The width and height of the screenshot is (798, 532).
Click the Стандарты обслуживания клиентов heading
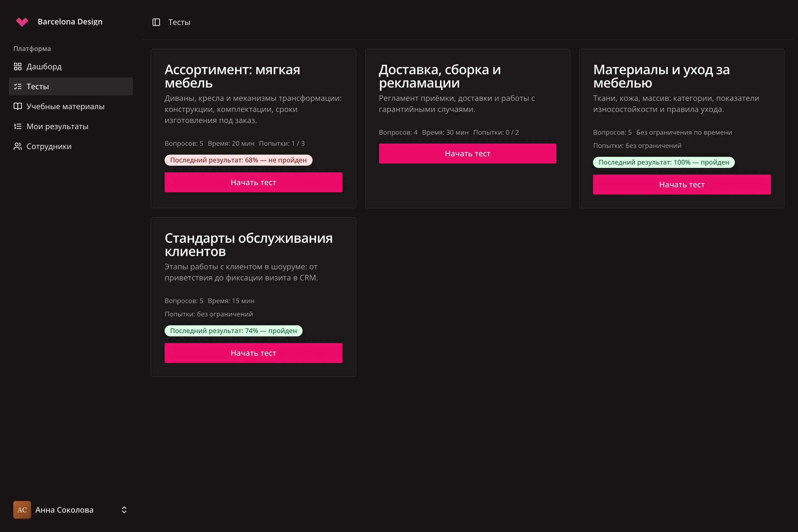click(249, 245)
